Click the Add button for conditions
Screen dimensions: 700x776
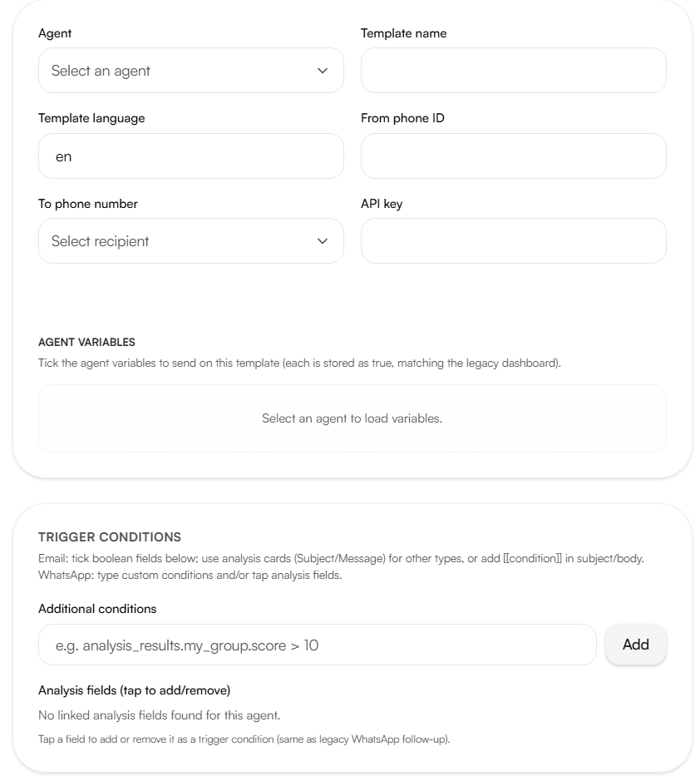tap(636, 645)
